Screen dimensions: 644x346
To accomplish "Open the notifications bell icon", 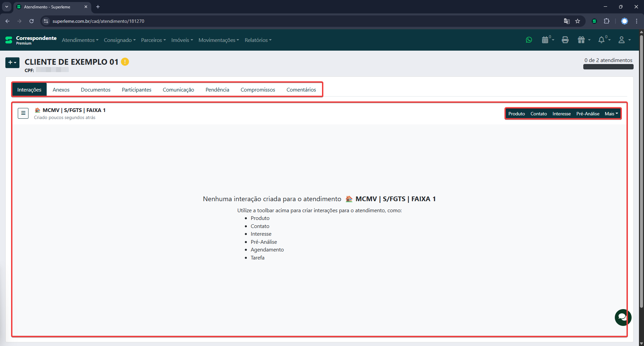I will pyautogui.click(x=601, y=40).
